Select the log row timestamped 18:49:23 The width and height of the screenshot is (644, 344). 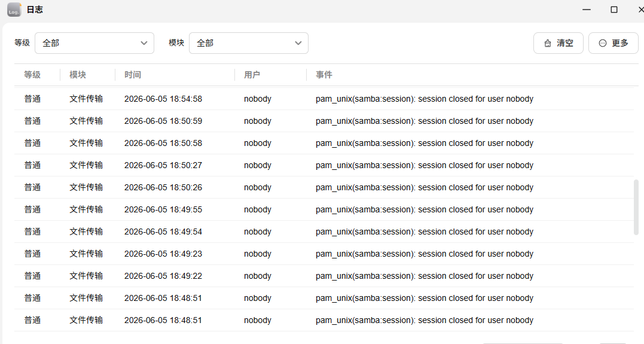point(324,254)
